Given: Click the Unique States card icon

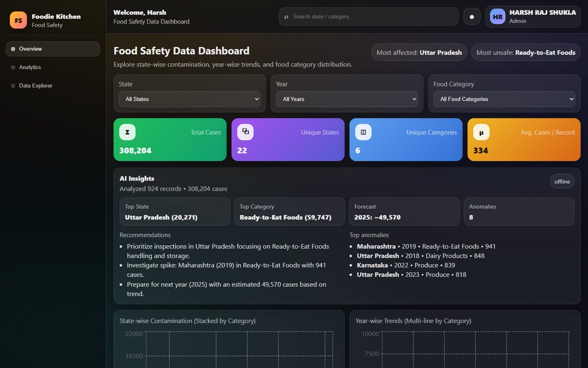Looking at the screenshot, I should click(245, 132).
